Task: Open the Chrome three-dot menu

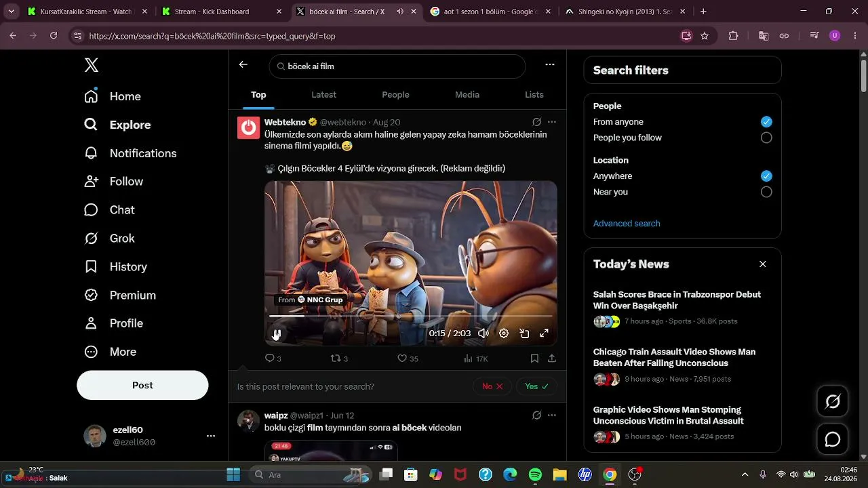Action: [x=855, y=36]
